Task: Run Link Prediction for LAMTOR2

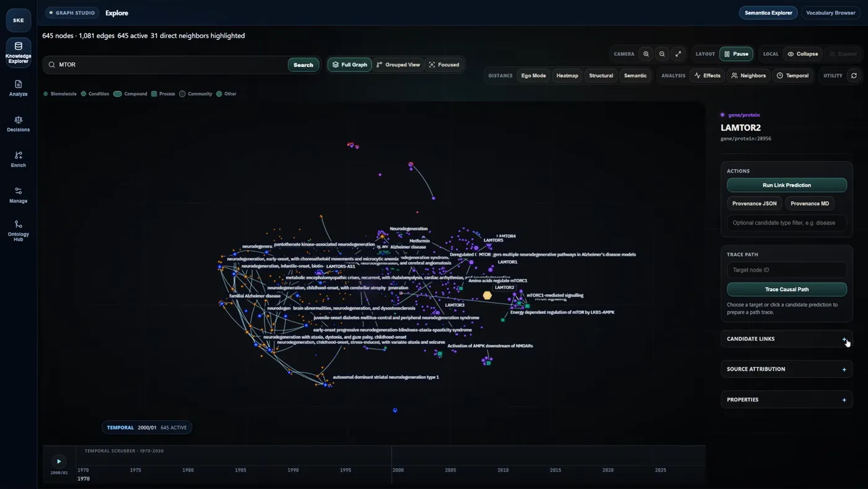Action: point(787,185)
